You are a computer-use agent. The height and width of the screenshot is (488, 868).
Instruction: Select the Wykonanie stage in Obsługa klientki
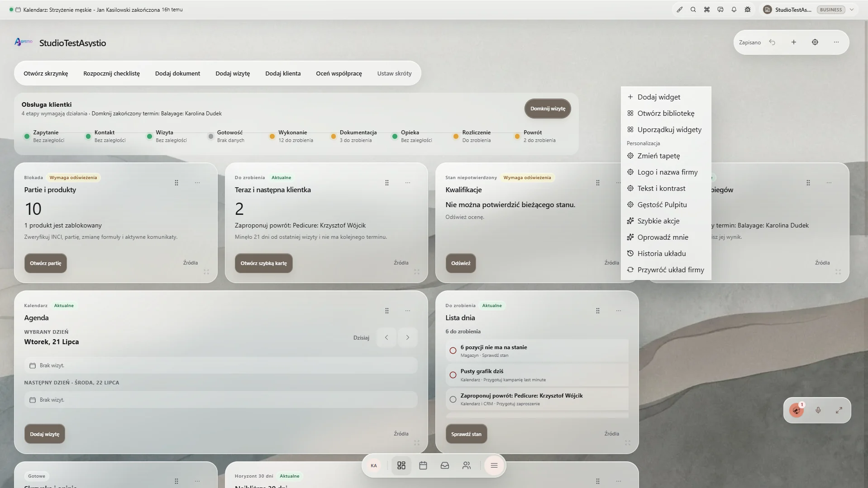click(292, 136)
